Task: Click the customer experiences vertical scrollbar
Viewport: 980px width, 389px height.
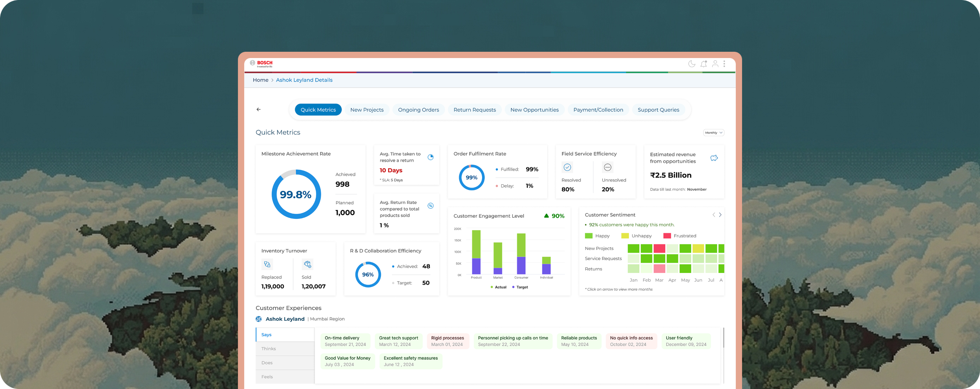Action: tap(723, 338)
